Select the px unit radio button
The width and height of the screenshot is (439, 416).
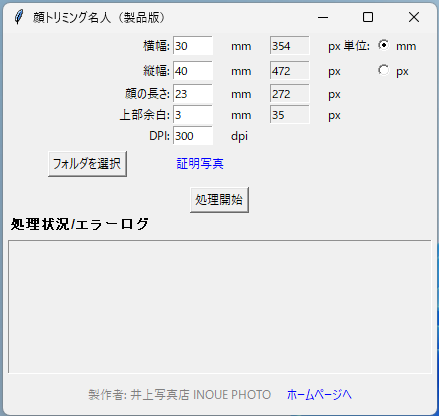pos(383,70)
